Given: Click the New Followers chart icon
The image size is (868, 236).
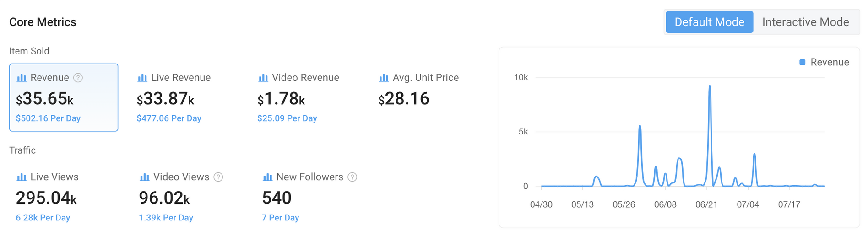Looking at the screenshot, I should click(x=268, y=177).
